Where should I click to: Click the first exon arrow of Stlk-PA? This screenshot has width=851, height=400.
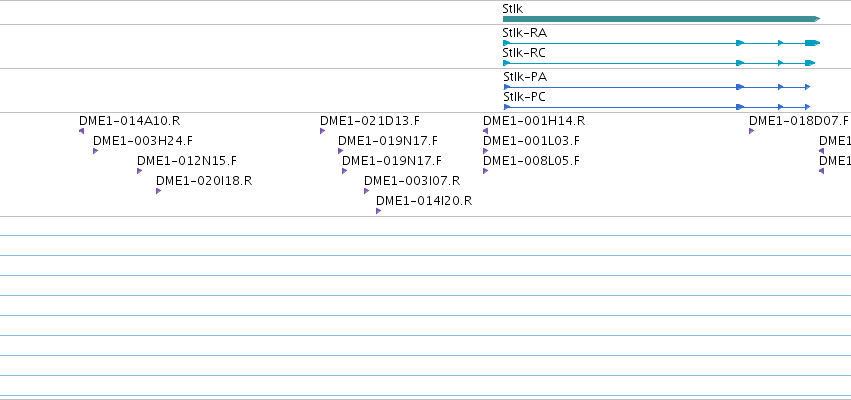point(507,87)
